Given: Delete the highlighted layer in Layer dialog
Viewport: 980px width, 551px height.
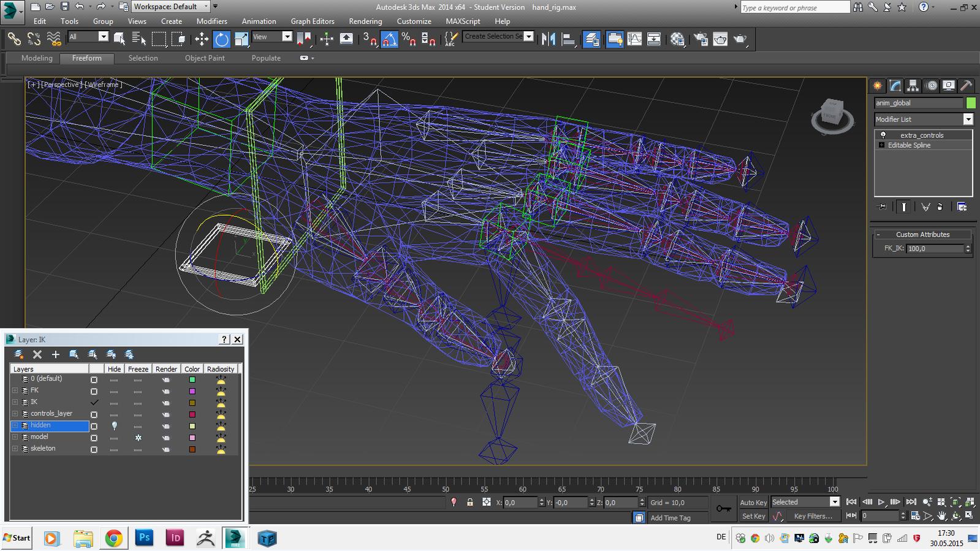Looking at the screenshot, I should (37, 354).
